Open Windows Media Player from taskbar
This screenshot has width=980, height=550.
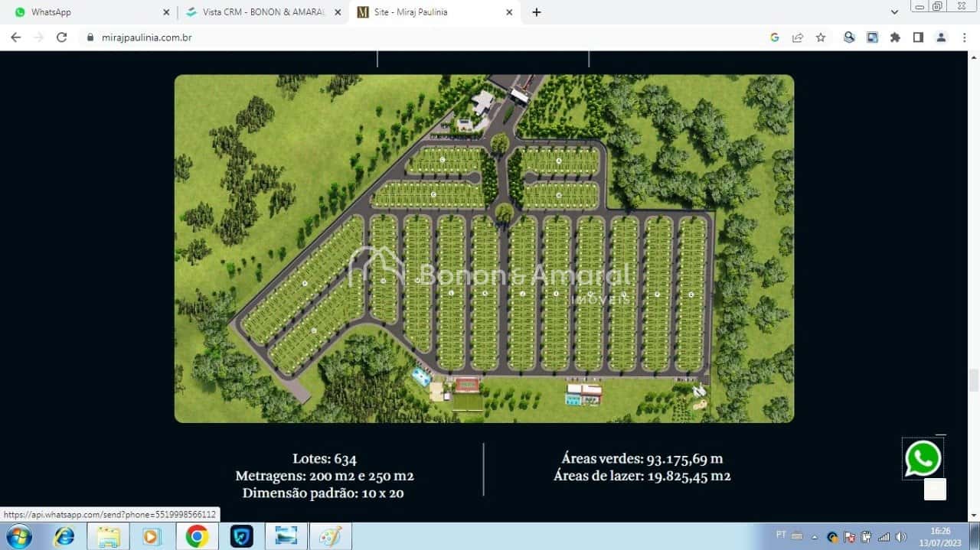tap(151, 536)
